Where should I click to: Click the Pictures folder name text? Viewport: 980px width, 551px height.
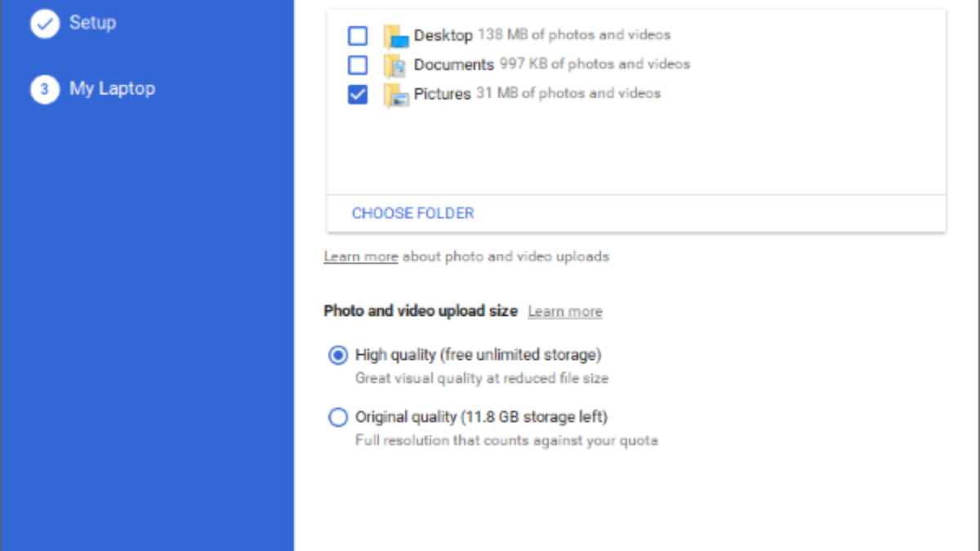(442, 95)
